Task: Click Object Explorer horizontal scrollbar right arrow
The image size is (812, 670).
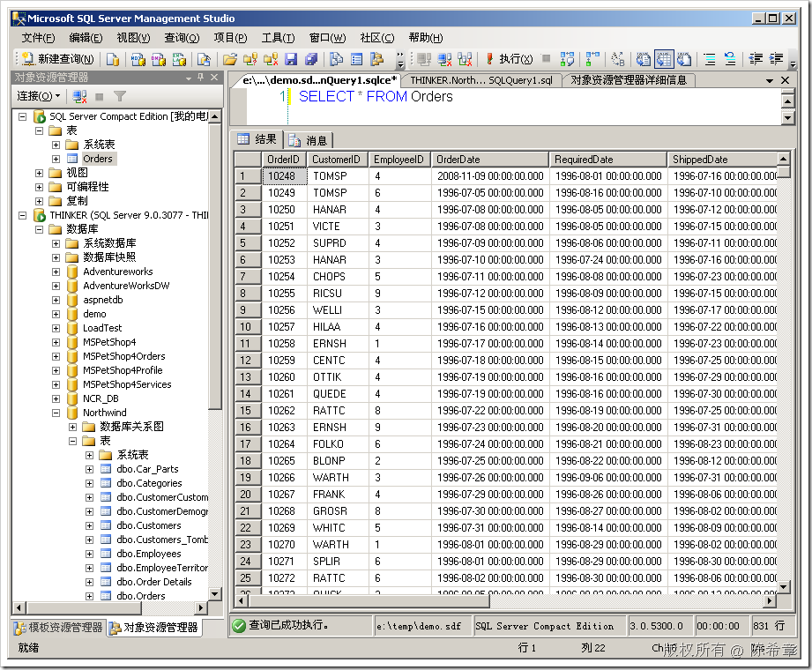Action: click(201, 607)
